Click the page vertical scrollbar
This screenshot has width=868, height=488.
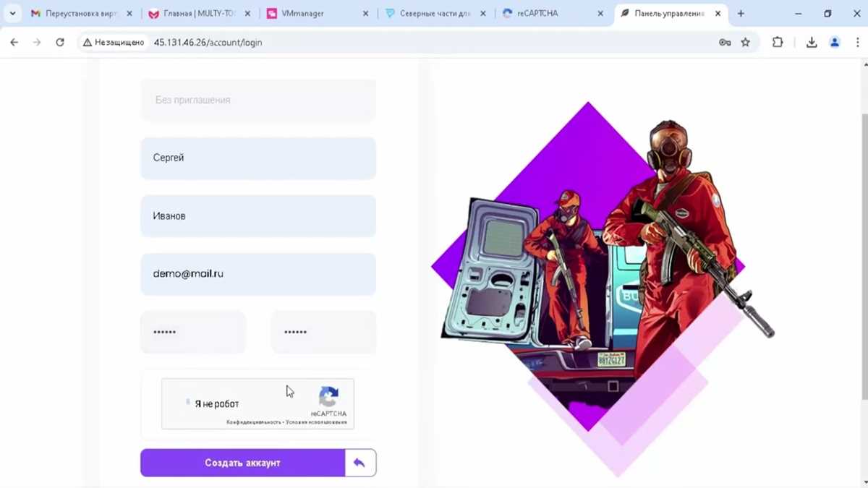[864, 255]
